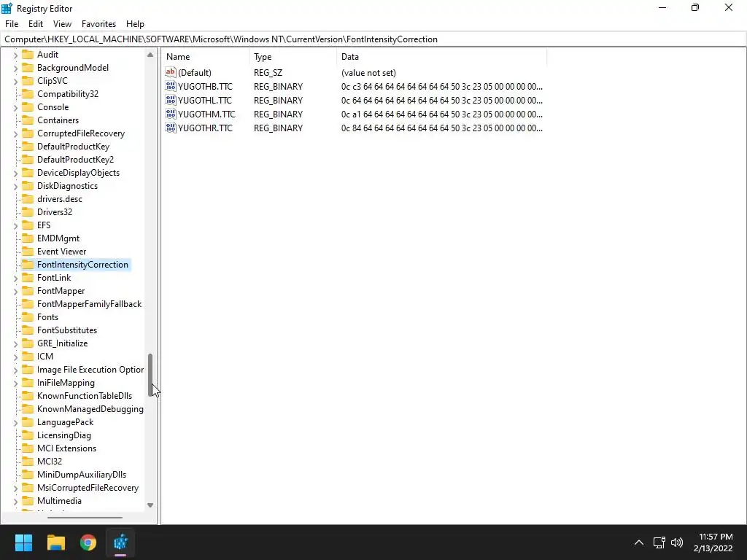Select the KnownFunctionTableDlls key
This screenshot has height=560, width=747.
[85, 396]
